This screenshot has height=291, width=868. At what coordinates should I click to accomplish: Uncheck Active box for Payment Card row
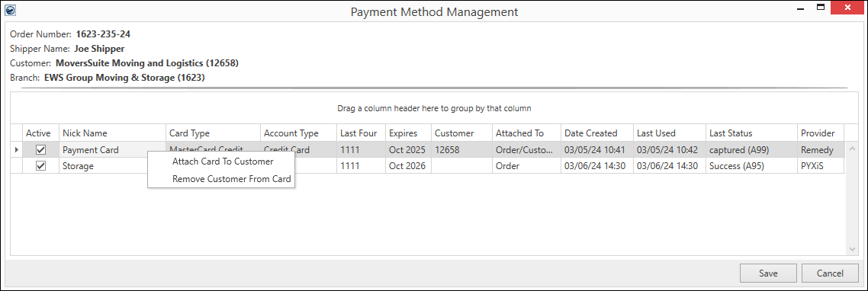41,149
